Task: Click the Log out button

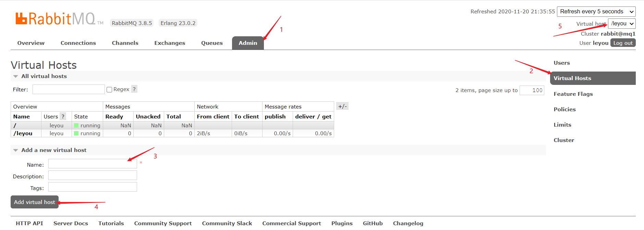Action: point(623,43)
